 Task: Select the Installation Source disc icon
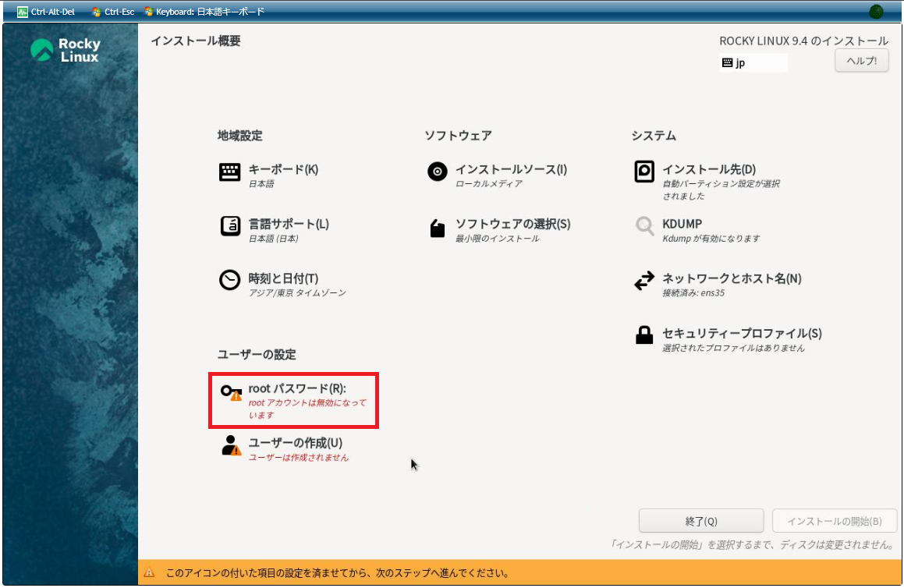coord(438,172)
